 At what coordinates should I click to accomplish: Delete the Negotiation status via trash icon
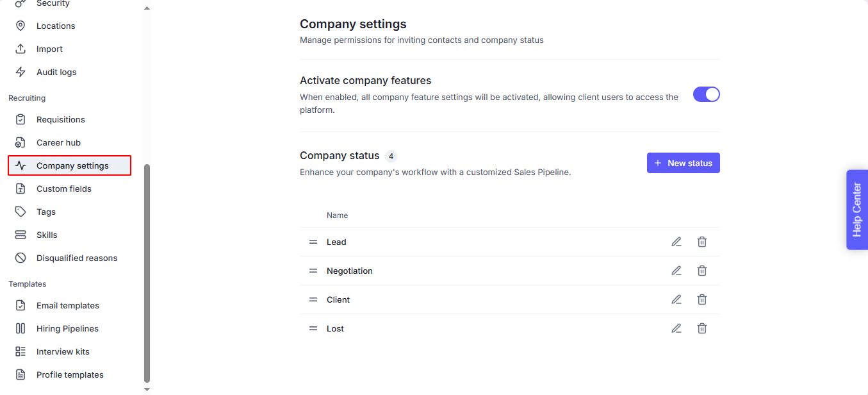click(702, 271)
